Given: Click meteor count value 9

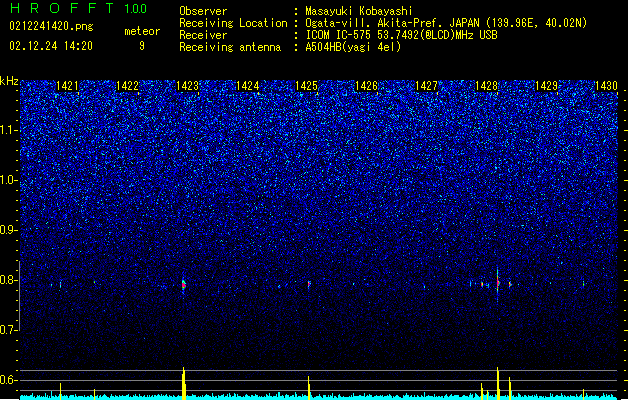Looking at the screenshot, I should click(x=142, y=46).
